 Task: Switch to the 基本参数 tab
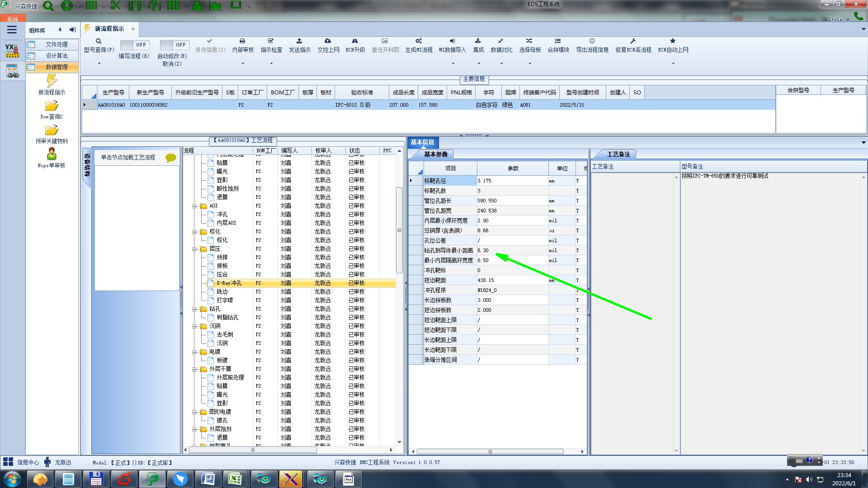point(435,155)
